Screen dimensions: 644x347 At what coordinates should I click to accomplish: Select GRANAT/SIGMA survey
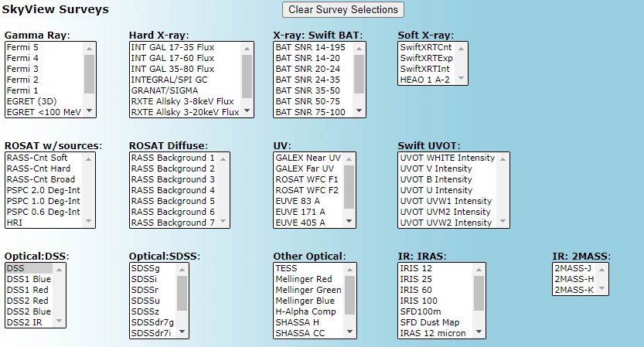pos(186,90)
